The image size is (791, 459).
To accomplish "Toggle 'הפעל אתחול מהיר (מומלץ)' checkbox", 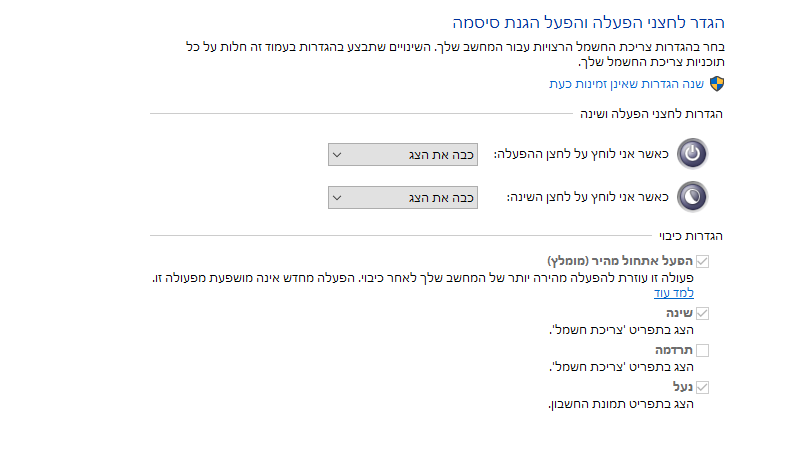I will click(702, 262).
